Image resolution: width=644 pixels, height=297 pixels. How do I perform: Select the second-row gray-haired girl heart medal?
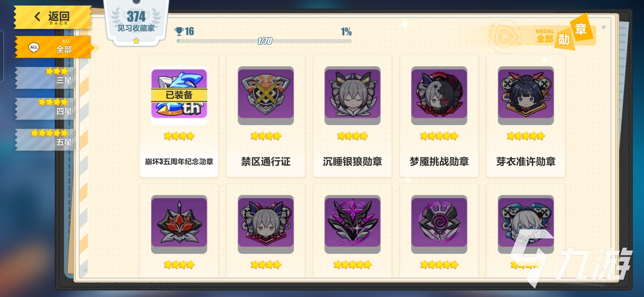tap(266, 224)
